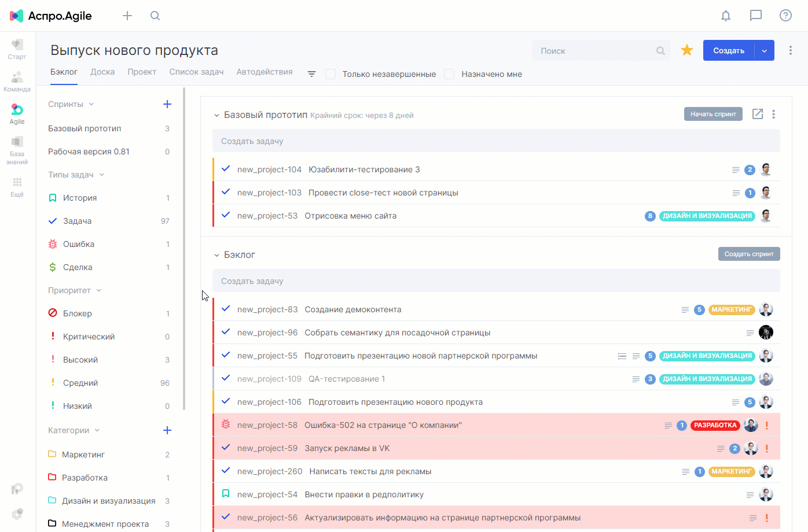Open the notifications bell icon
This screenshot has height=532, width=808.
tap(726, 16)
